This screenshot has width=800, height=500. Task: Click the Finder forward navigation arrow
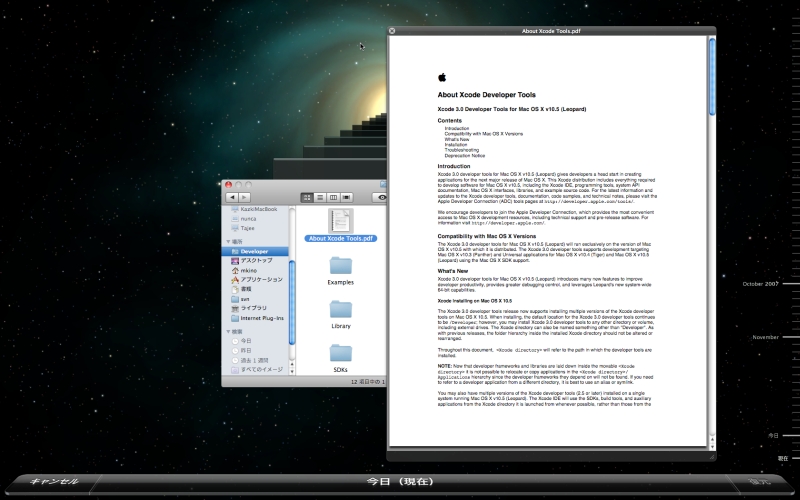click(x=245, y=198)
